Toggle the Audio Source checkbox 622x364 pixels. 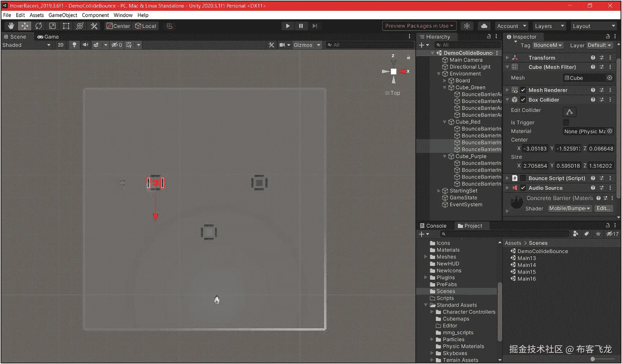point(523,188)
